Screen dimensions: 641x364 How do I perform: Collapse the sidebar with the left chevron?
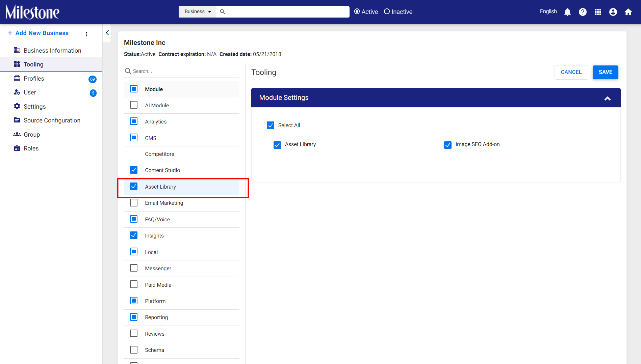tap(107, 33)
